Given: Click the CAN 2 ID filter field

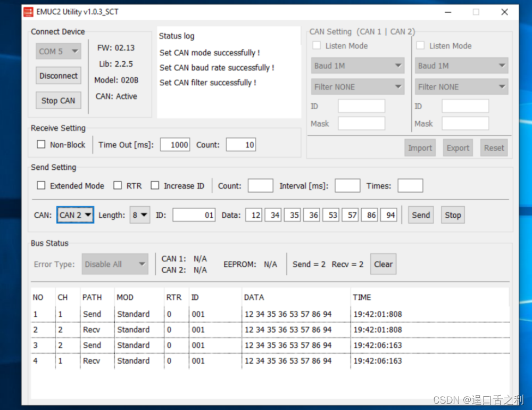Looking at the screenshot, I should (465, 106).
